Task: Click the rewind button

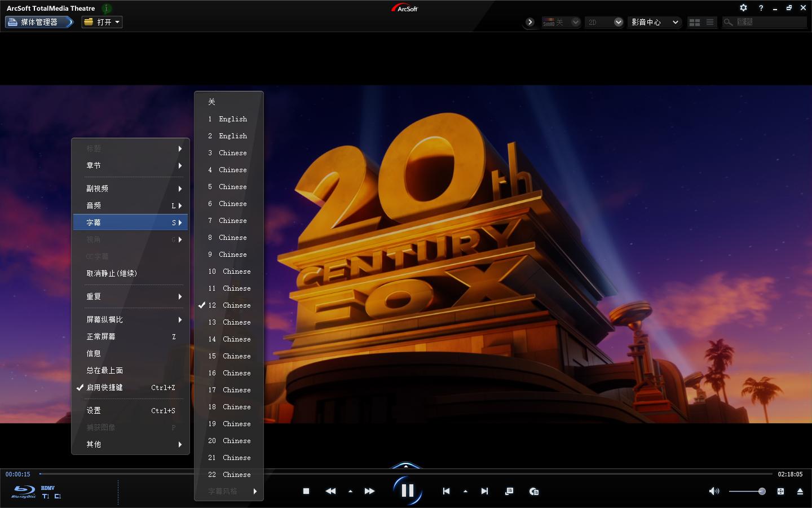Action: pyautogui.click(x=330, y=491)
